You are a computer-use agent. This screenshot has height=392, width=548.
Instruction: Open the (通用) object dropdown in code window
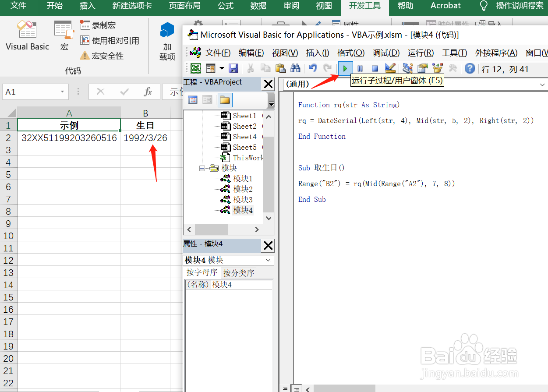tap(542, 85)
